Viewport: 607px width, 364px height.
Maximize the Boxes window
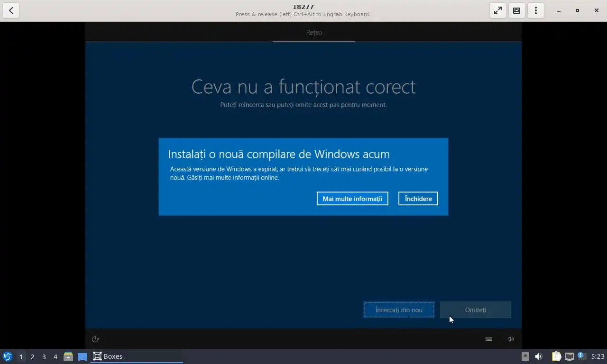point(578,10)
